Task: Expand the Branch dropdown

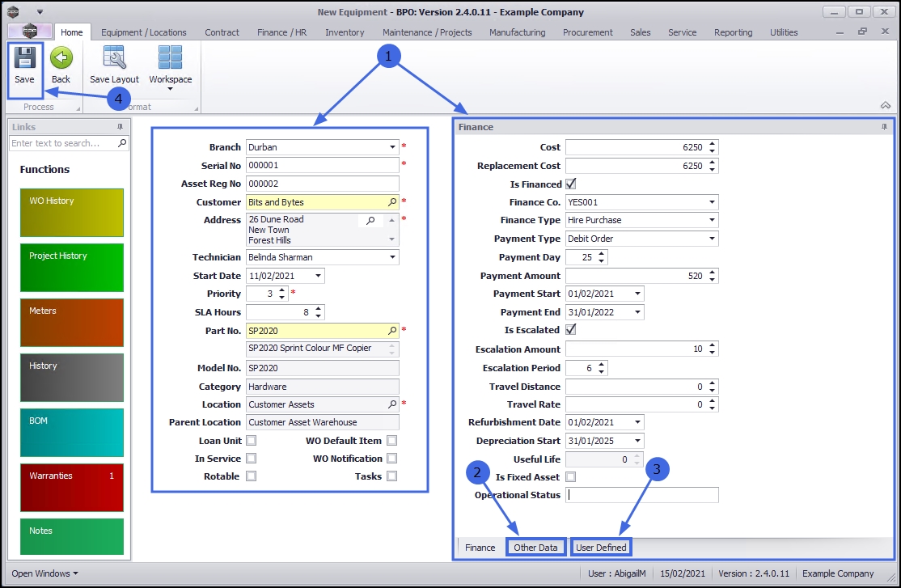Action: tap(392, 147)
